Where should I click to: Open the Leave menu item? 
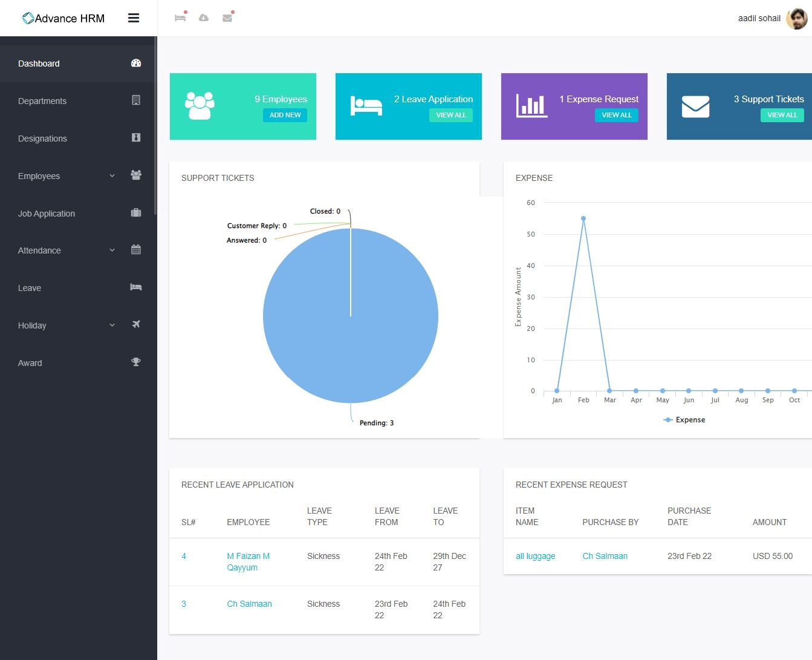79,288
